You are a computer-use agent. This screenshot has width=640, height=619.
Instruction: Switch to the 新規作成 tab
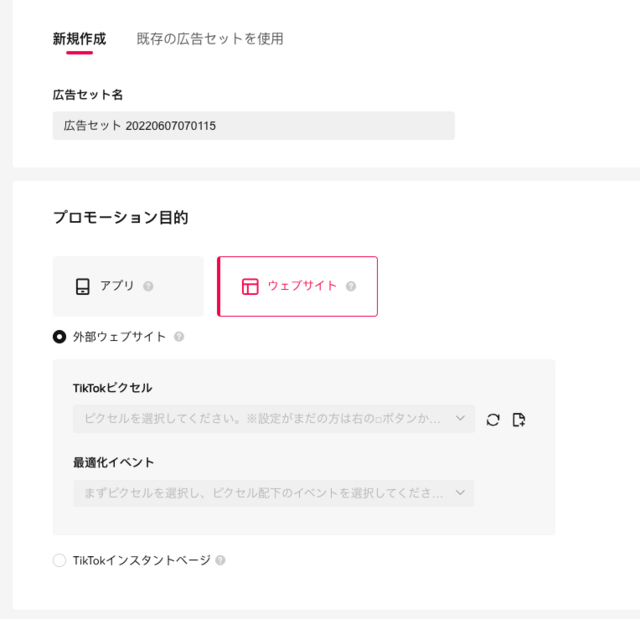(x=80, y=39)
